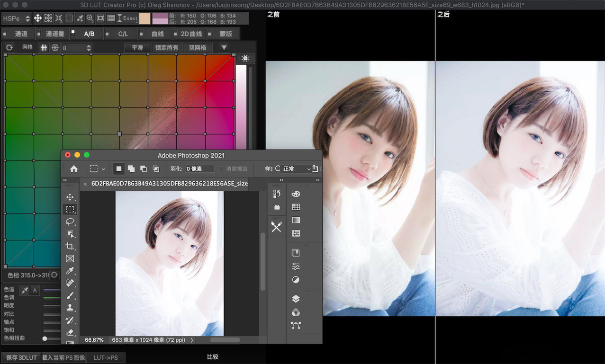Click the small grid panel icon next to Exact
The height and width of the screenshot is (364, 605).
pos(111,18)
